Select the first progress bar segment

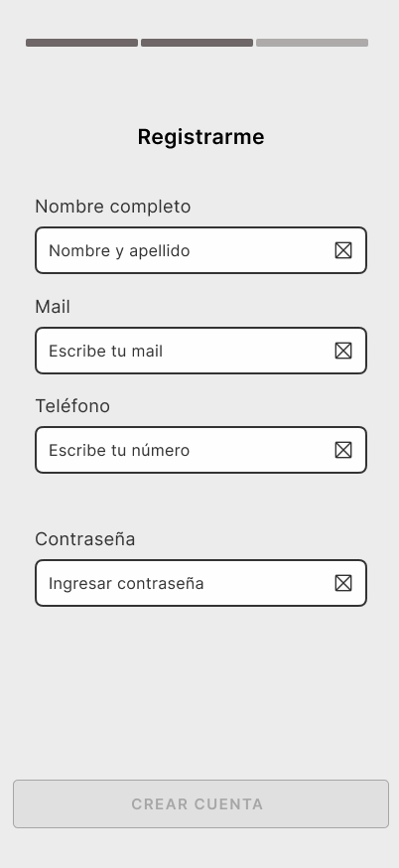pyautogui.click(x=82, y=43)
